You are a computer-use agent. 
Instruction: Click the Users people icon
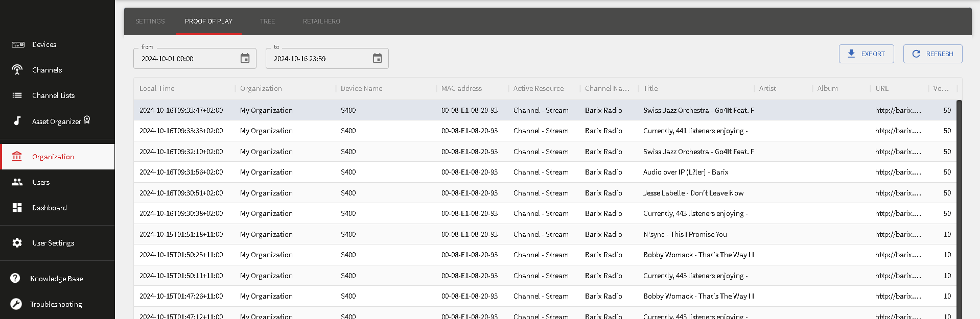[x=17, y=182]
